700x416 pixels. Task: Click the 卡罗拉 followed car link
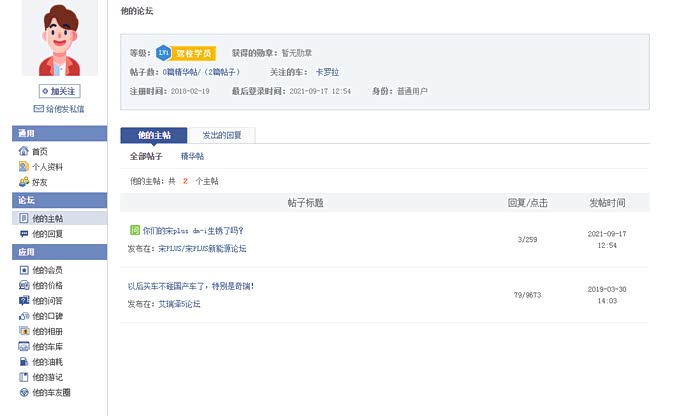tap(327, 72)
